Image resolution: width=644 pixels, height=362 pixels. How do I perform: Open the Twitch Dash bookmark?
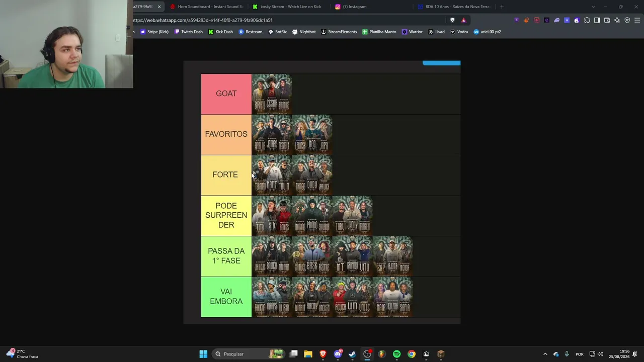pos(188,32)
